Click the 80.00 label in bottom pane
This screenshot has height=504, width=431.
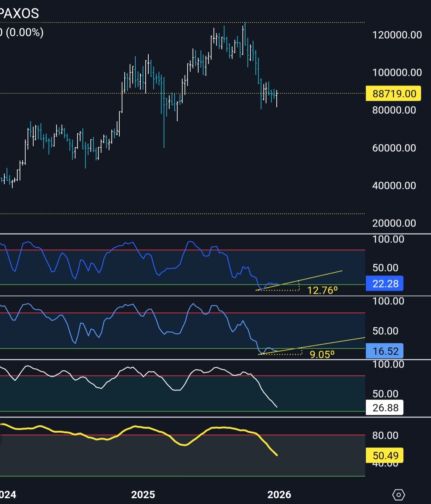[x=385, y=435]
